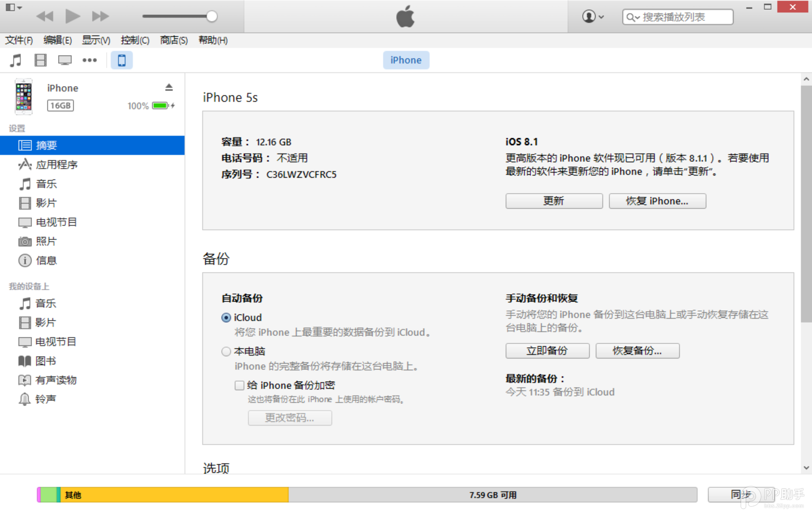Viewport: 812px width, 515px height.
Task: Eject the iPhone using the eject icon
Action: 169,87
